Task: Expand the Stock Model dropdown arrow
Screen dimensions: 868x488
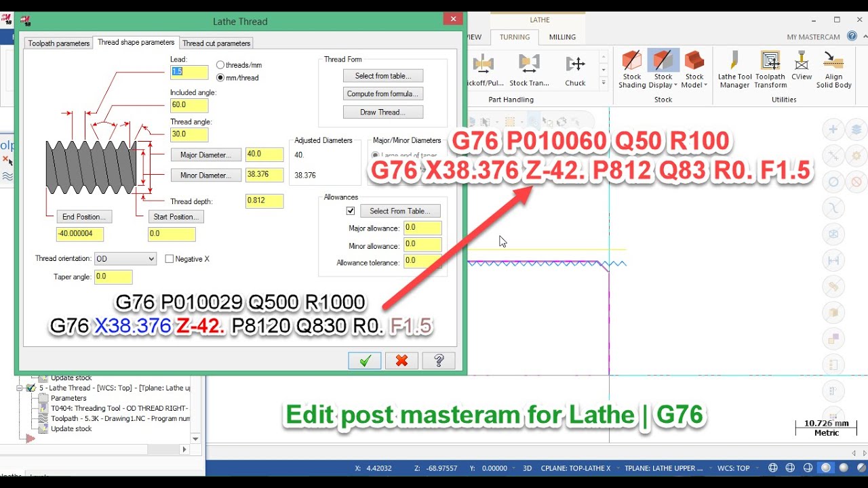Action: [x=705, y=85]
